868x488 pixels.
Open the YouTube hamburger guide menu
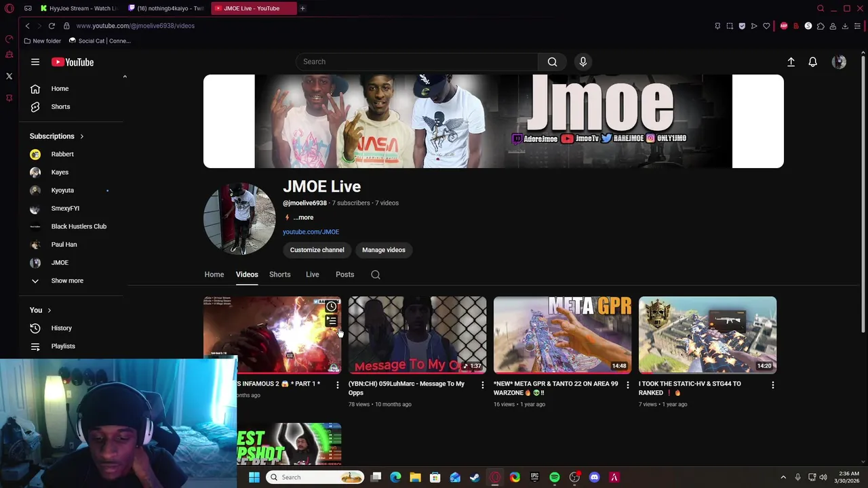pos(35,62)
